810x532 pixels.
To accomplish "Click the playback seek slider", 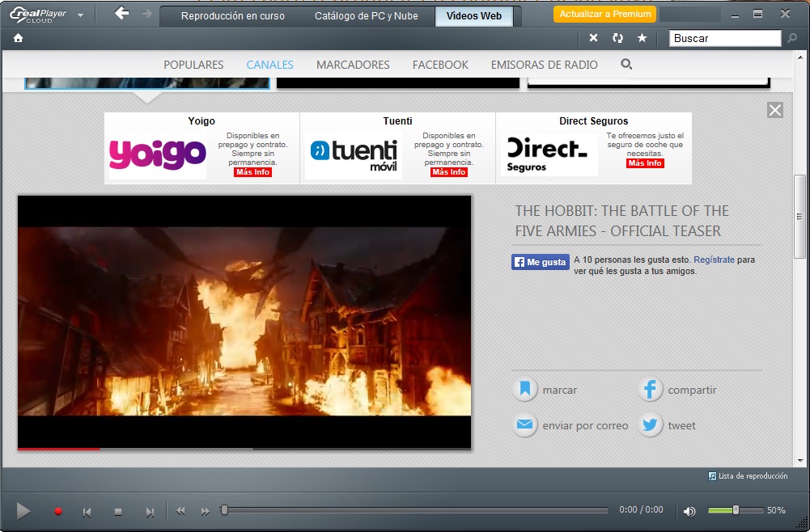I will click(413, 510).
